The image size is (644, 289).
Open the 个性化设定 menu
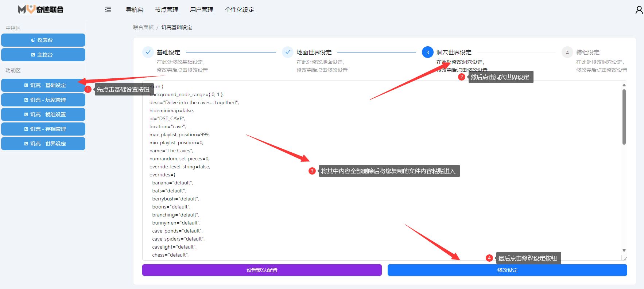(x=240, y=10)
